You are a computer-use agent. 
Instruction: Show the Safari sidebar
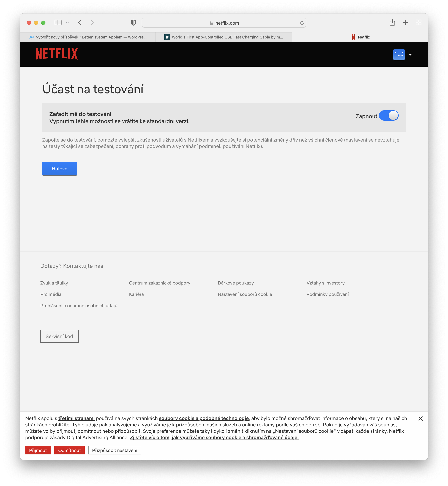58,23
